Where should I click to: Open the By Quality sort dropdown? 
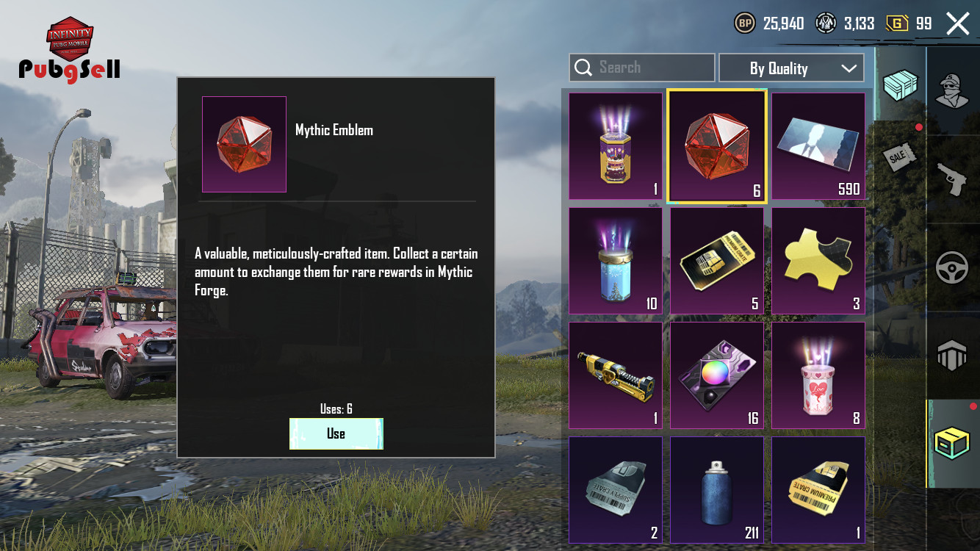[791, 68]
